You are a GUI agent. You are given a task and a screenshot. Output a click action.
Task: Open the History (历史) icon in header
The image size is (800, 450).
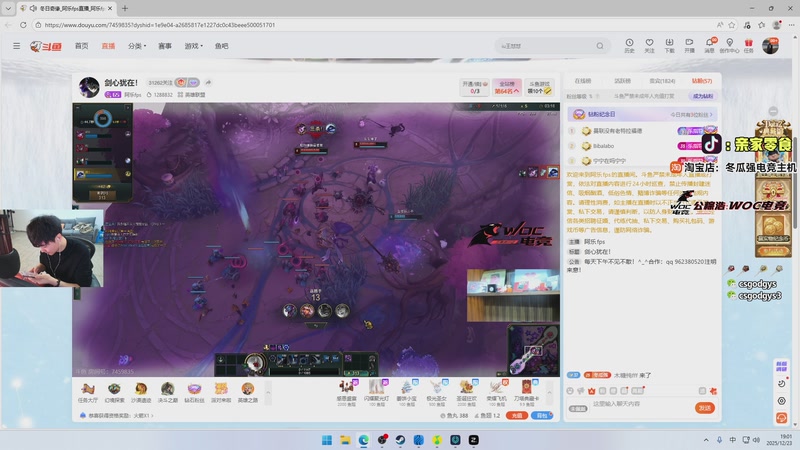[x=629, y=43]
